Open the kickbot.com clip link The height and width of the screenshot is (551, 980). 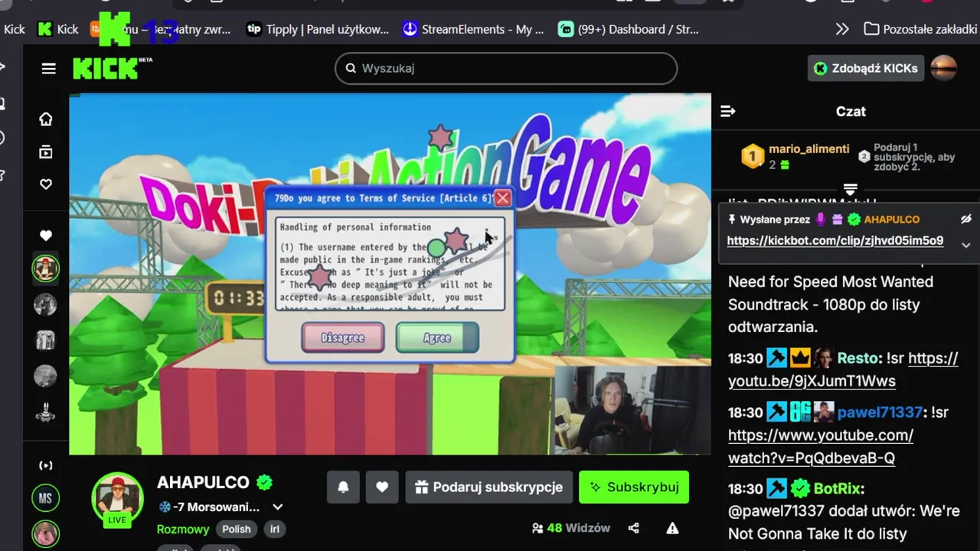pyautogui.click(x=835, y=240)
